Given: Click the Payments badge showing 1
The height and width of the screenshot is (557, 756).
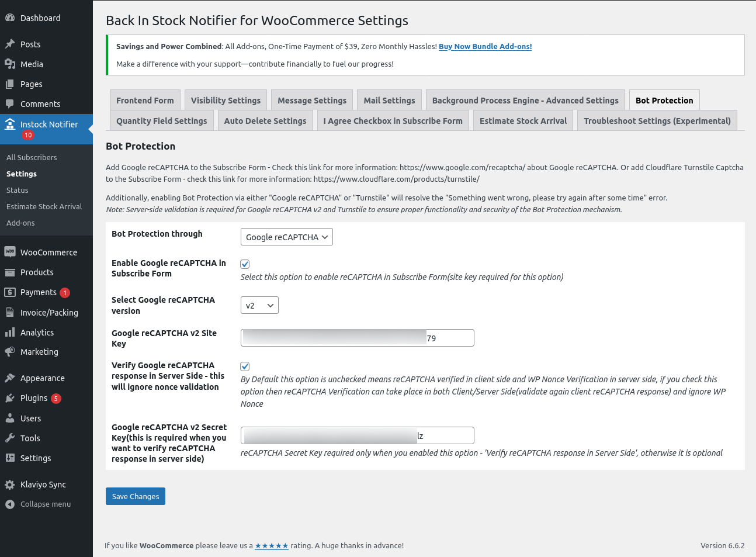Looking at the screenshot, I should [65, 293].
